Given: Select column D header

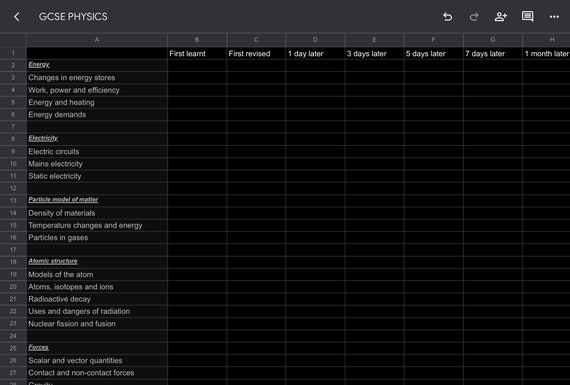Looking at the screenshot, I should pos(315,40).
